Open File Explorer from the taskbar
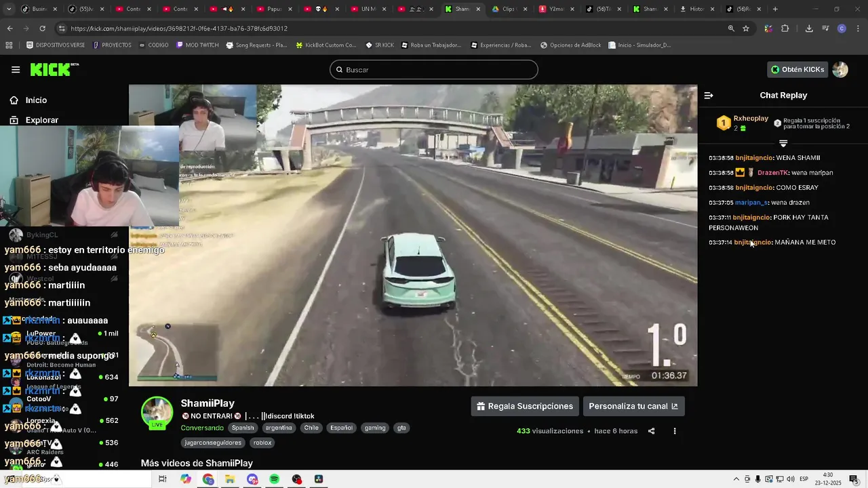The image size is (868, 488). pos(230,479)
